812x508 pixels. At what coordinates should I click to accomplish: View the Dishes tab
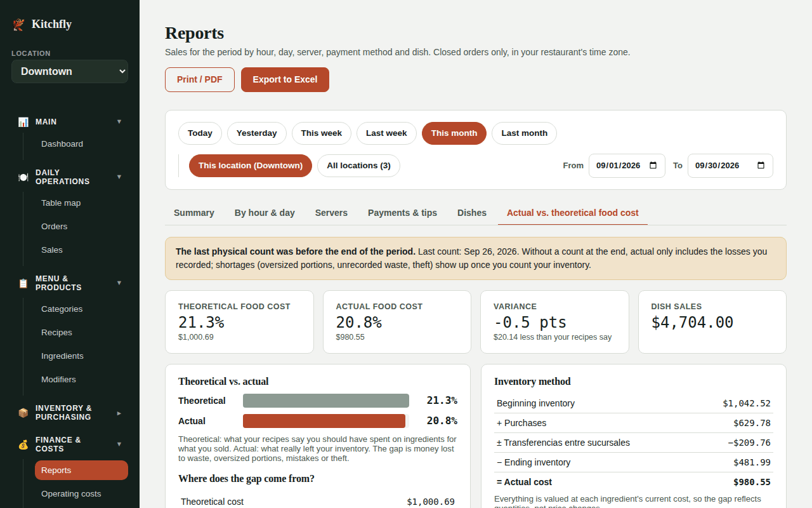472,213
